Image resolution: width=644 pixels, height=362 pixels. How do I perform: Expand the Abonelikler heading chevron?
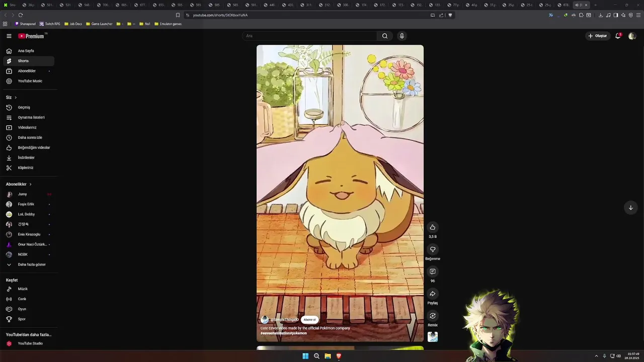tap(30, 184)
